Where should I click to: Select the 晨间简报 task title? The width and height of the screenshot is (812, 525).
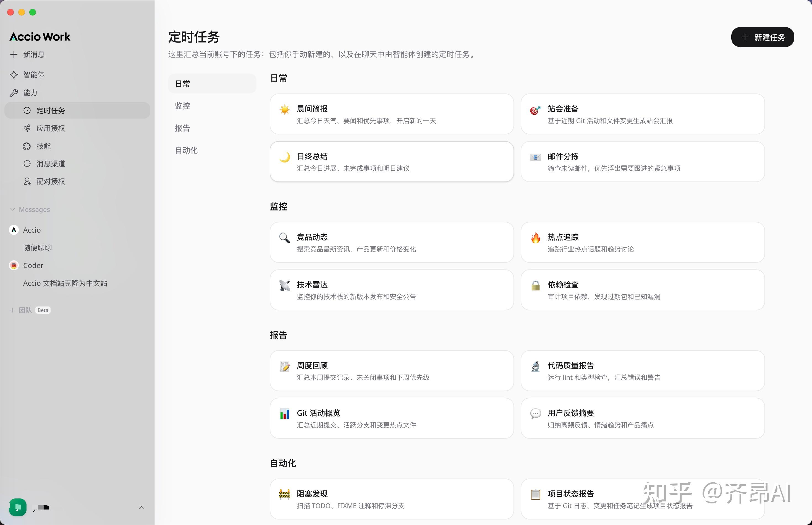312,109
